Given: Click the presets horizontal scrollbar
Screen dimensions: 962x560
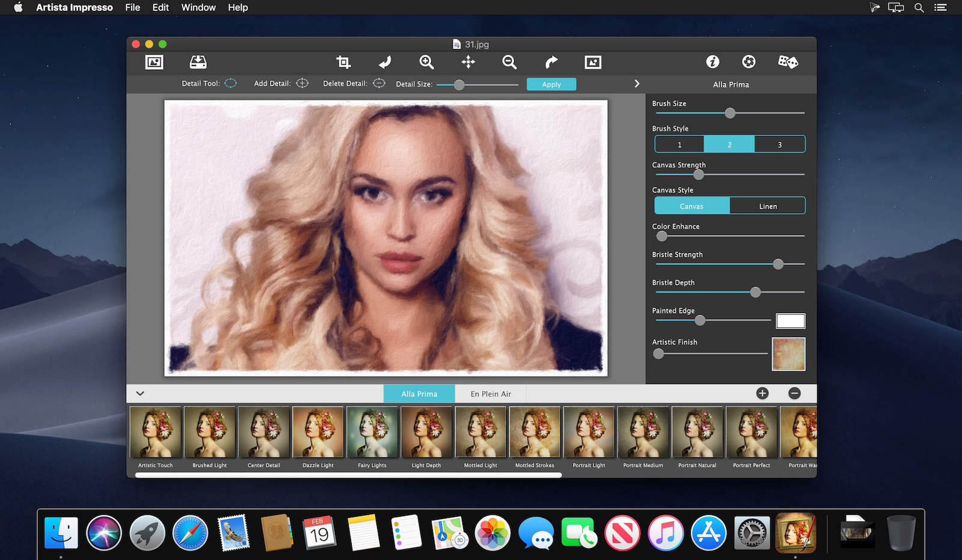Looking at the screenshot, I should coord(349,475).
